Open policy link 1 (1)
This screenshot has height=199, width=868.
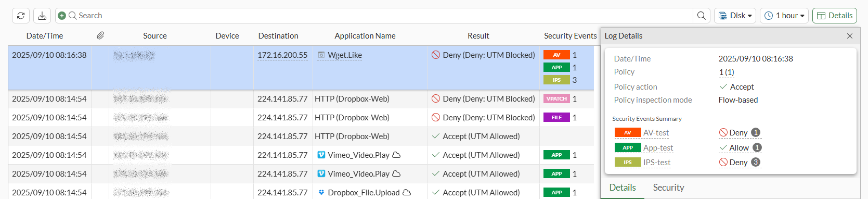[727, 72]
